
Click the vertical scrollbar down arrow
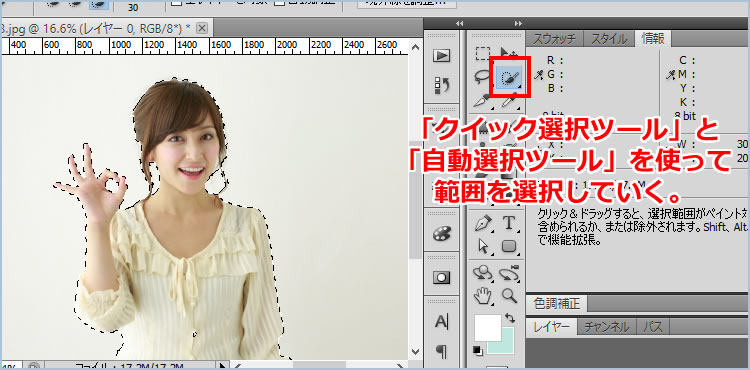(415, 352)
